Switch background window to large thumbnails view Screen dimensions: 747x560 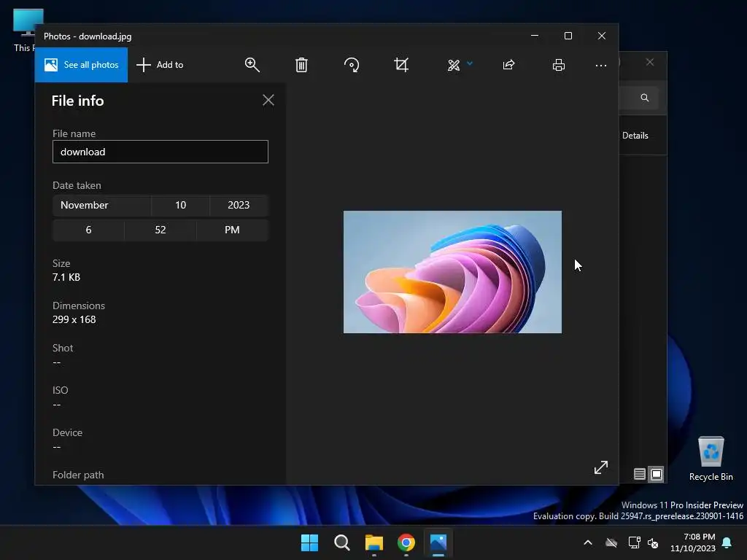pyautogui.click(x=657, y=474)
